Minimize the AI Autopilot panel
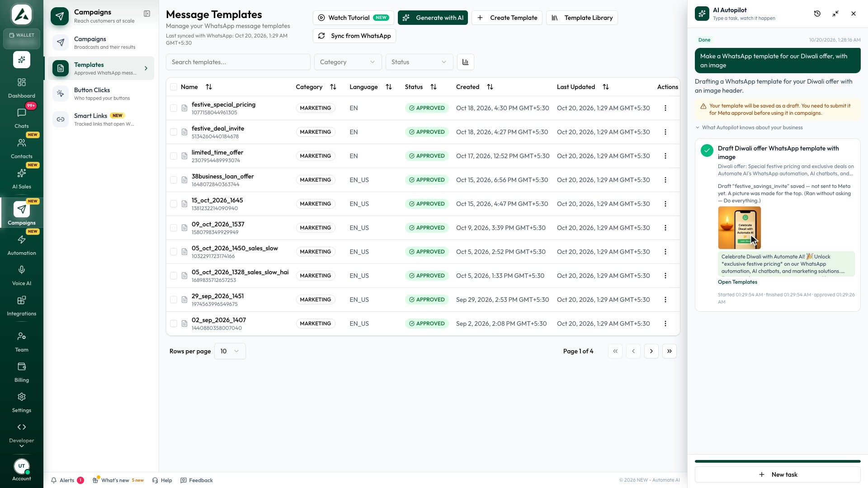The image size is (868, 488). point(835,14)
